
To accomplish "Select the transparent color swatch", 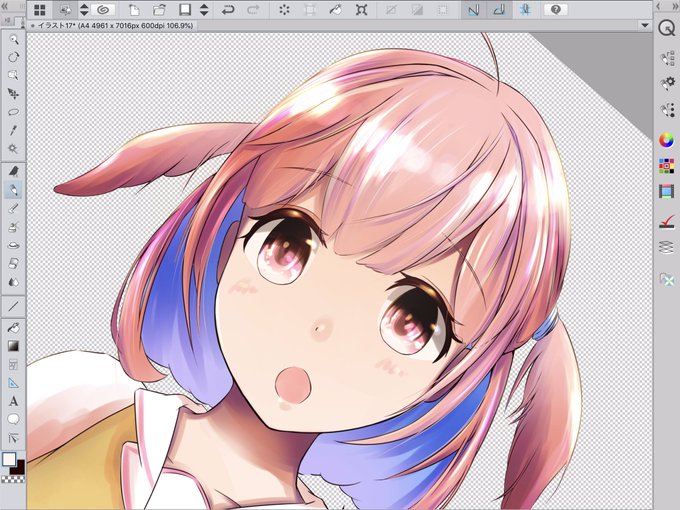I will (13, 479).
